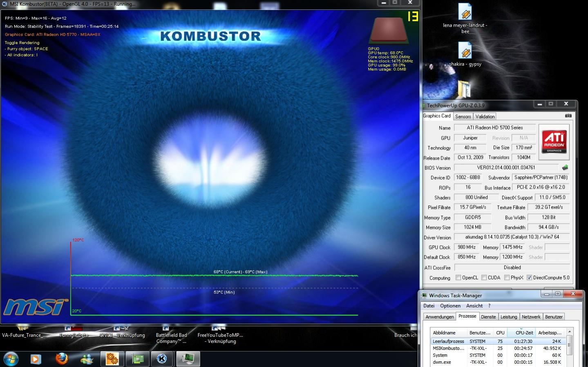The height and width of the screenshot is (367, 588).
Task: Click the ATI Radeon logo in GPU-Z
Action: (554, 142)
